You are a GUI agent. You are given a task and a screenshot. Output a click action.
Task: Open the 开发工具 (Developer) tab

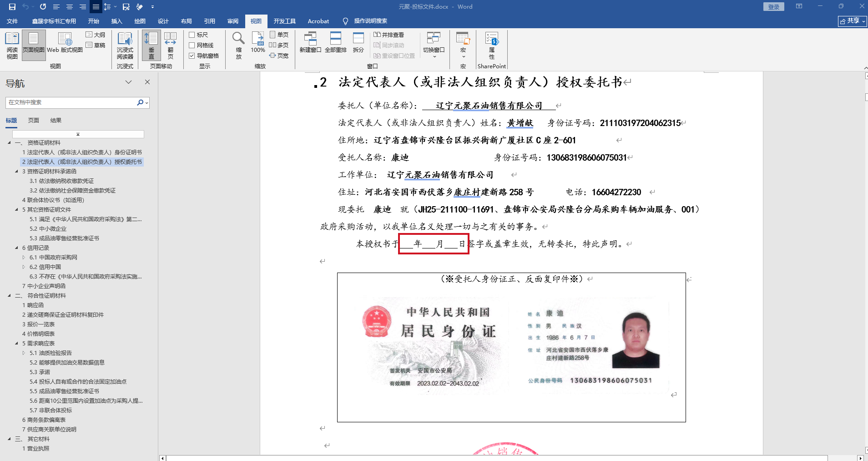tap(285, 21)
